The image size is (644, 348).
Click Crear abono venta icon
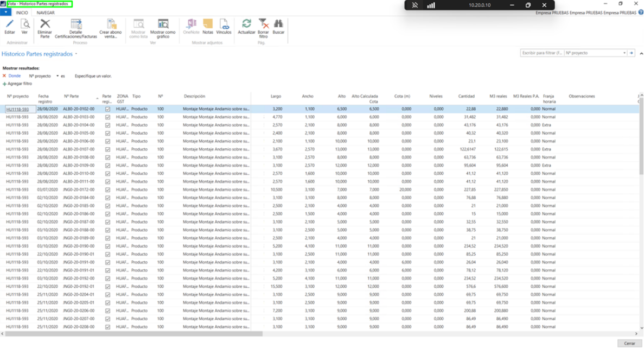tap(111, 24)
